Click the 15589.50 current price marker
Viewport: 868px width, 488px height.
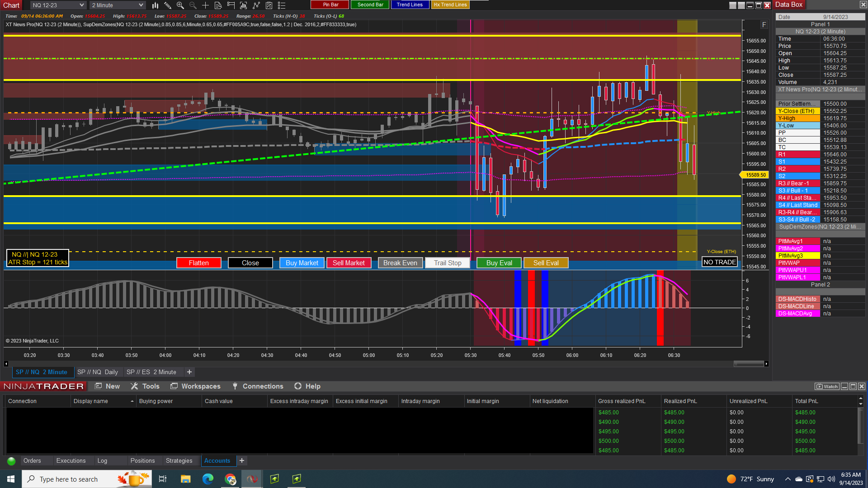(754, 175)
